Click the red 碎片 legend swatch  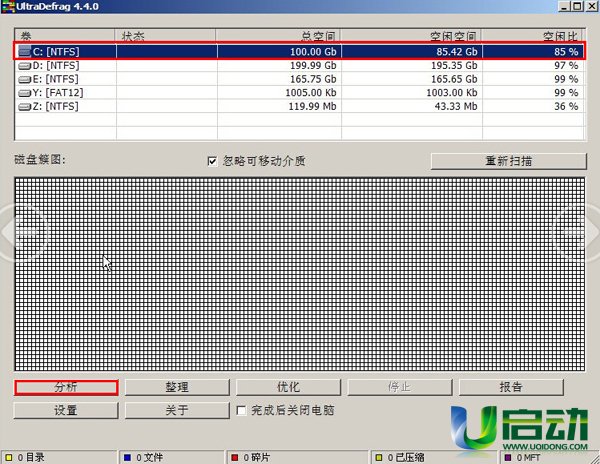235,457
